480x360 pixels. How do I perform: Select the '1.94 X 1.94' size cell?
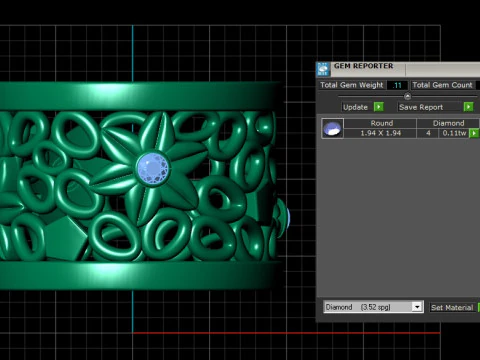click(381, 133)
